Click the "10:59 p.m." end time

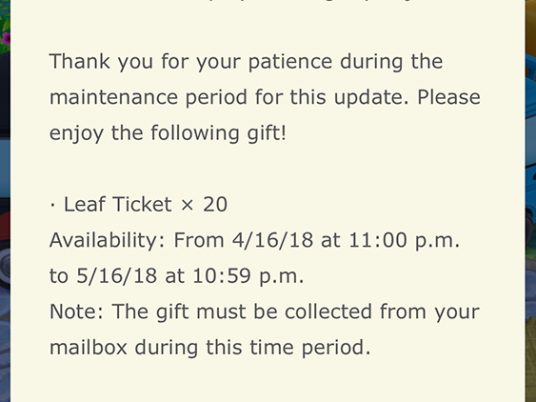248,277
